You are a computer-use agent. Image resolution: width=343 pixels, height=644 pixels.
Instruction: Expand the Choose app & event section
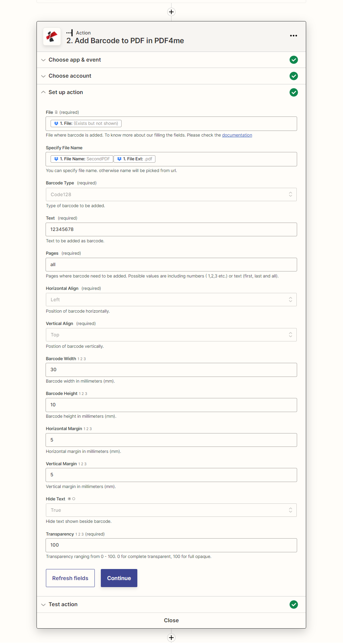pyautogui.click(x=74, y=60)
